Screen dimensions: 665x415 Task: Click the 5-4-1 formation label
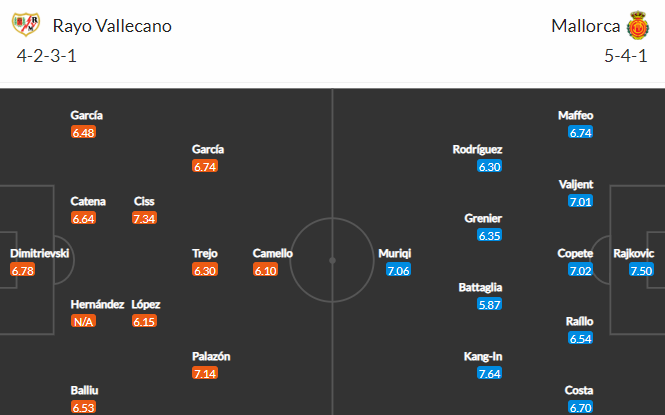click(626, 56)
